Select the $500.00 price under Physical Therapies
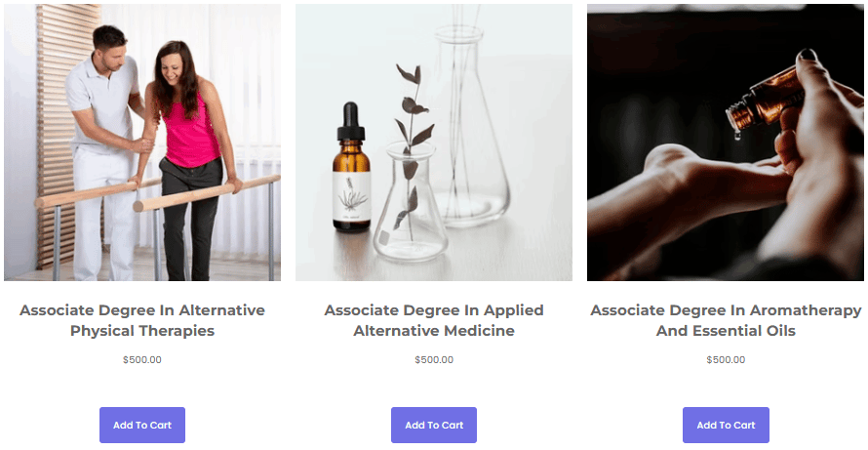Image resolution: width=868 pixels, height=450 pixels. pyautogui.click(x=142, y=359)
